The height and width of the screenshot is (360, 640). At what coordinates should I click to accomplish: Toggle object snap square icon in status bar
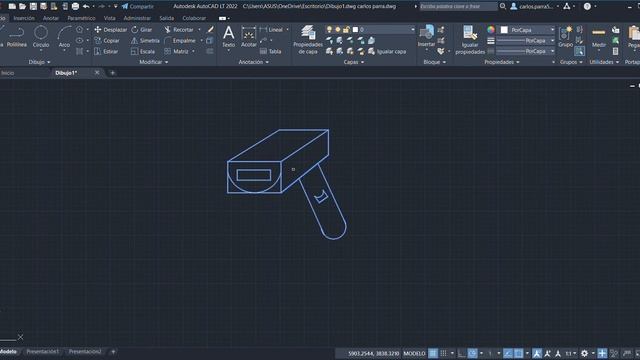point(518,353)
